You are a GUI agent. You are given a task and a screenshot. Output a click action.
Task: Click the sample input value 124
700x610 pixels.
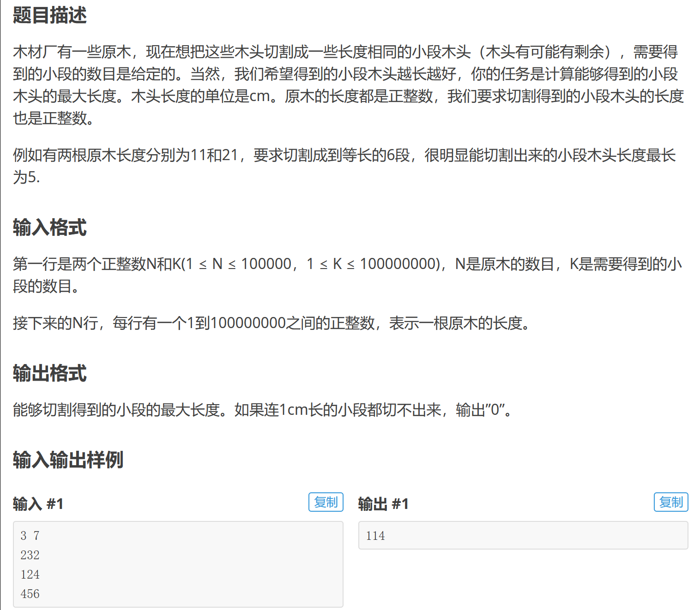pyautogui.click(x=30, y=574)
